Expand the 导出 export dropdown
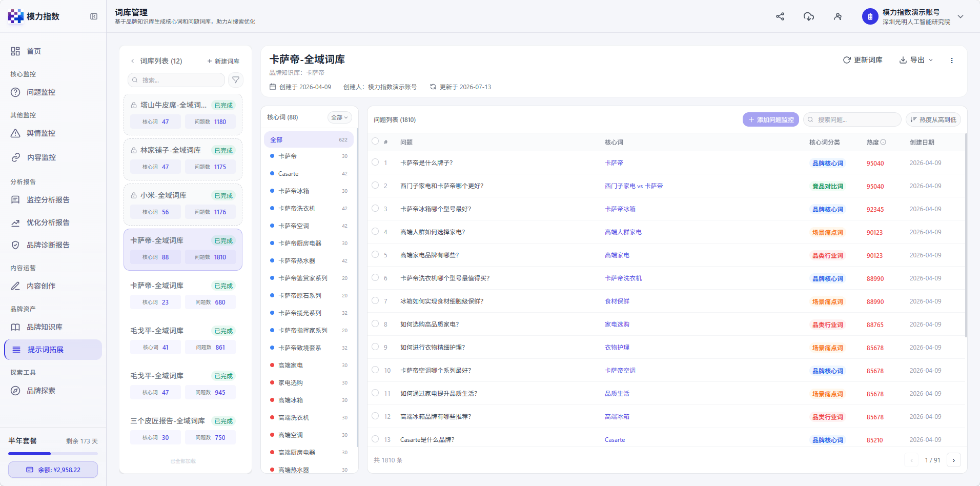The width and height of the screenshot is (980, 486). pos(916,60)
